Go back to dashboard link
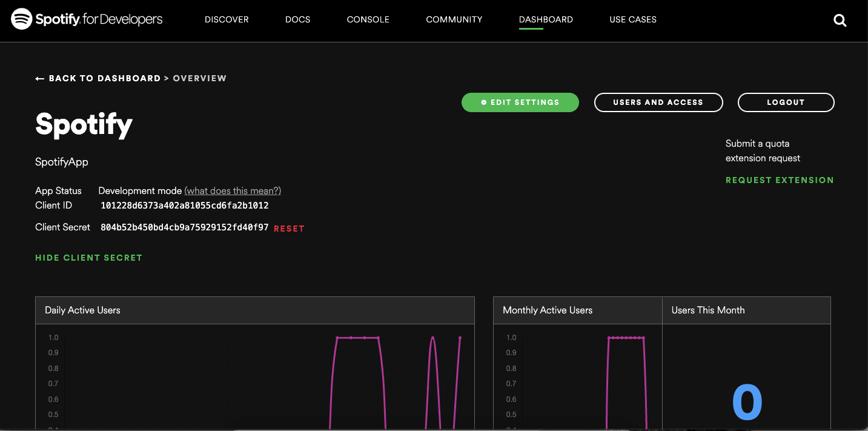The image size is (868, 431). (x=98, y=78)
